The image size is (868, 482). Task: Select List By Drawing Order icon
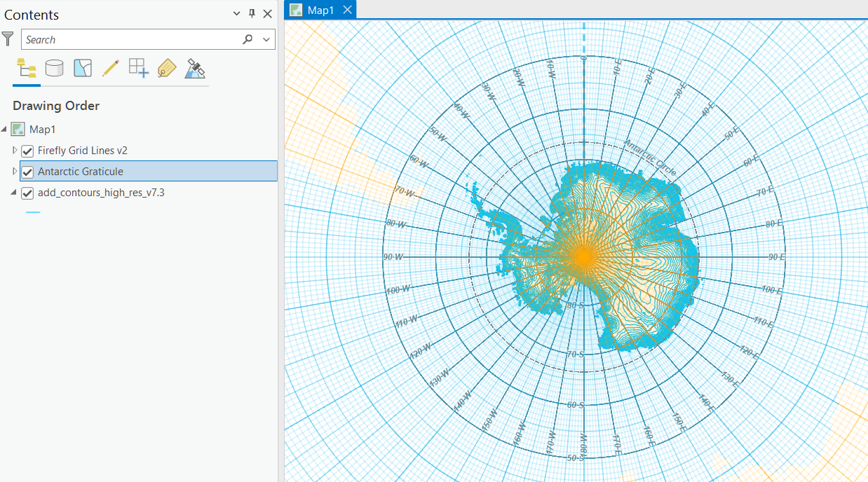click(x=27, y=68)
